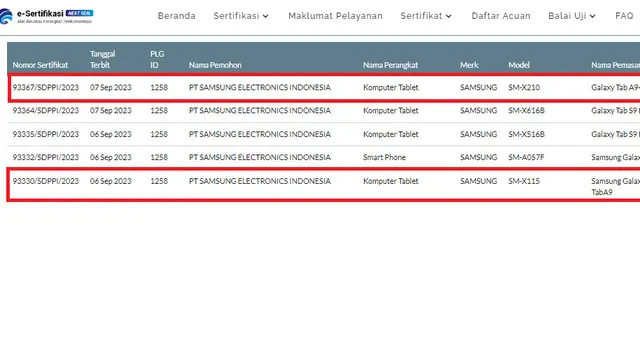Click Komputer Tablet in the SM-X210 row
This screenshot has width=640, height=360.
(391, 87)
